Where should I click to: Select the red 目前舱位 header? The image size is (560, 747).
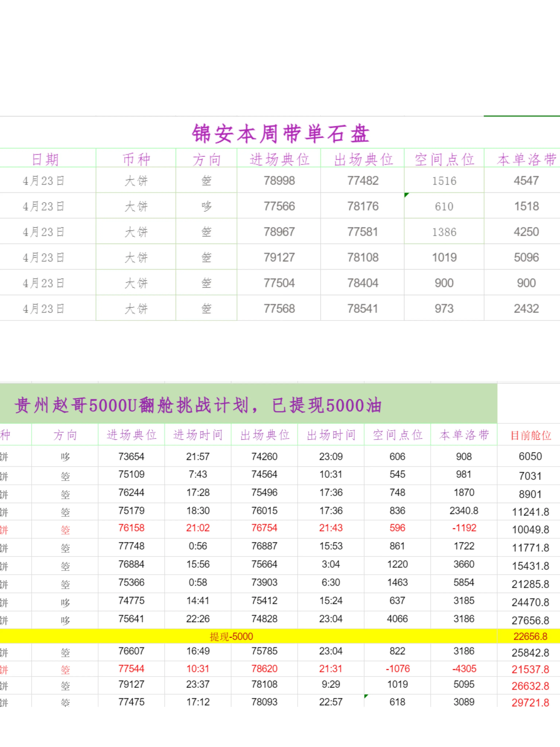tap(530, 435)
